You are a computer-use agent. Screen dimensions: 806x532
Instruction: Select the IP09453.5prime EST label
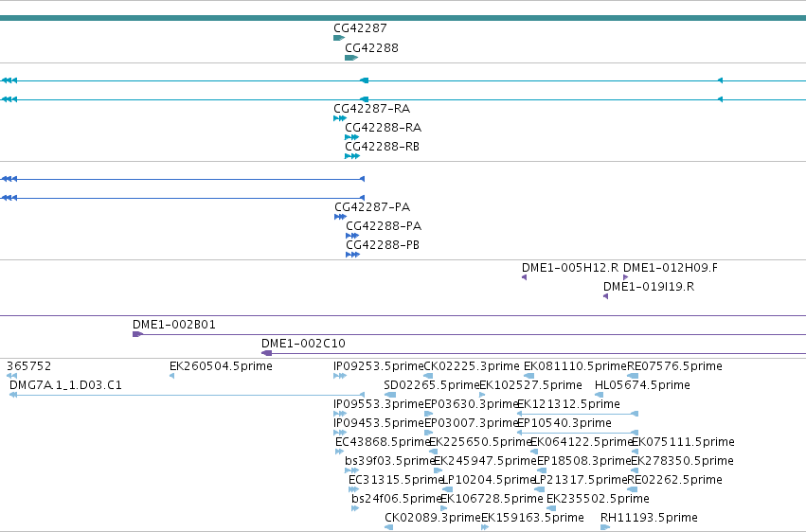[378, 424]
